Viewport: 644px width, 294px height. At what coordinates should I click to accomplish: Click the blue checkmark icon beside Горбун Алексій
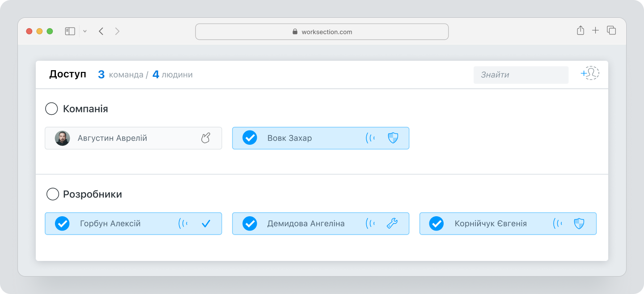(206, 223)
